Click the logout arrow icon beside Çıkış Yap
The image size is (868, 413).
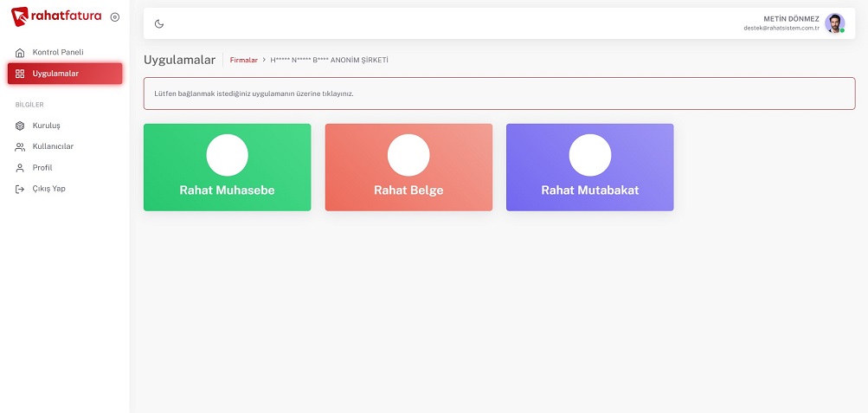20,189
